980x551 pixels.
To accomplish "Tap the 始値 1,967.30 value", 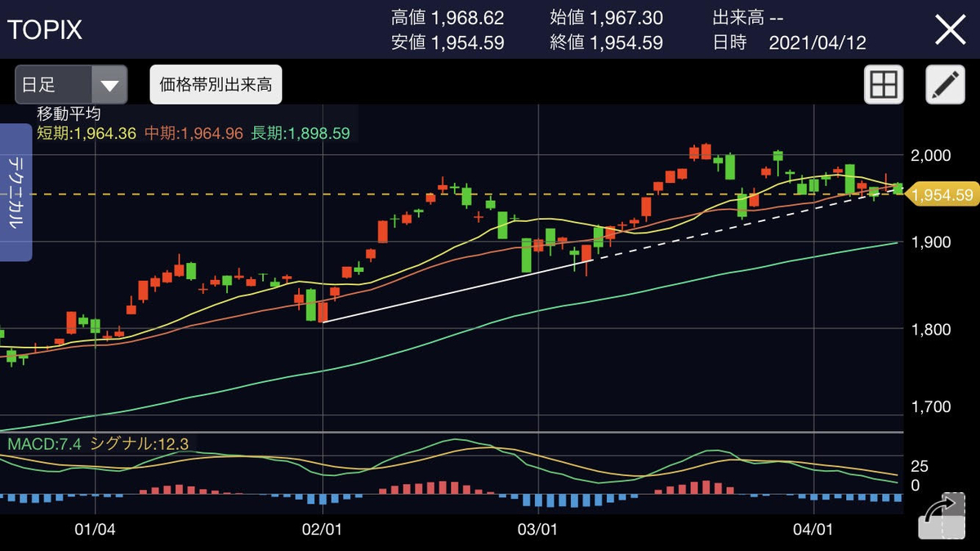I will tap(607, 18).
